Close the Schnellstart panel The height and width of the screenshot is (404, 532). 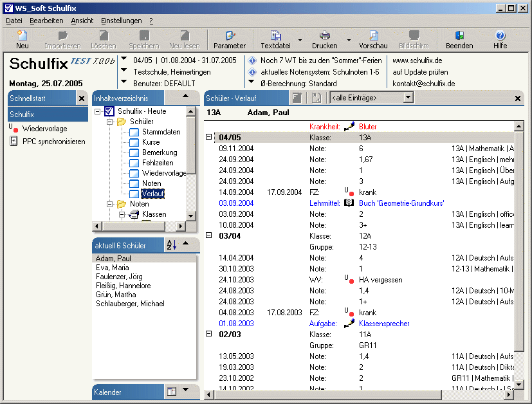[x=81, y=98]
